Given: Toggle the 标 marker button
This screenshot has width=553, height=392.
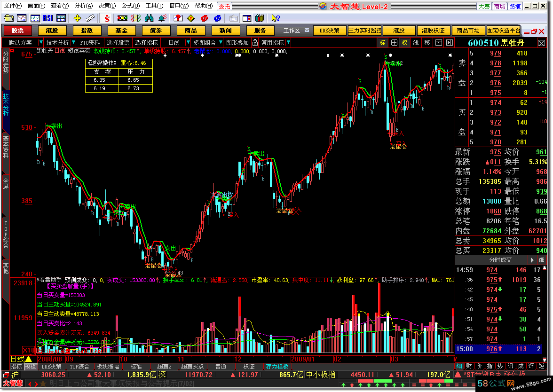Looking at the screenshot, I should pos(383,43).
